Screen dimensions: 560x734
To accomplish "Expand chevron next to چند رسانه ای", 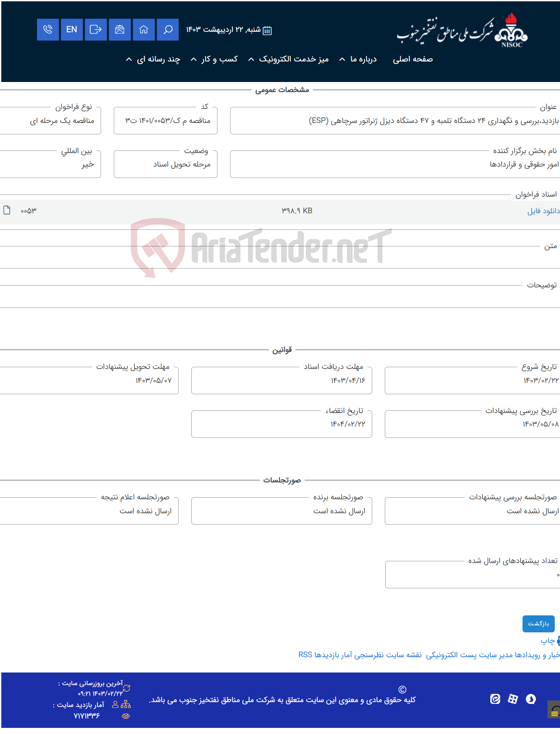I will tap(129, 59).
